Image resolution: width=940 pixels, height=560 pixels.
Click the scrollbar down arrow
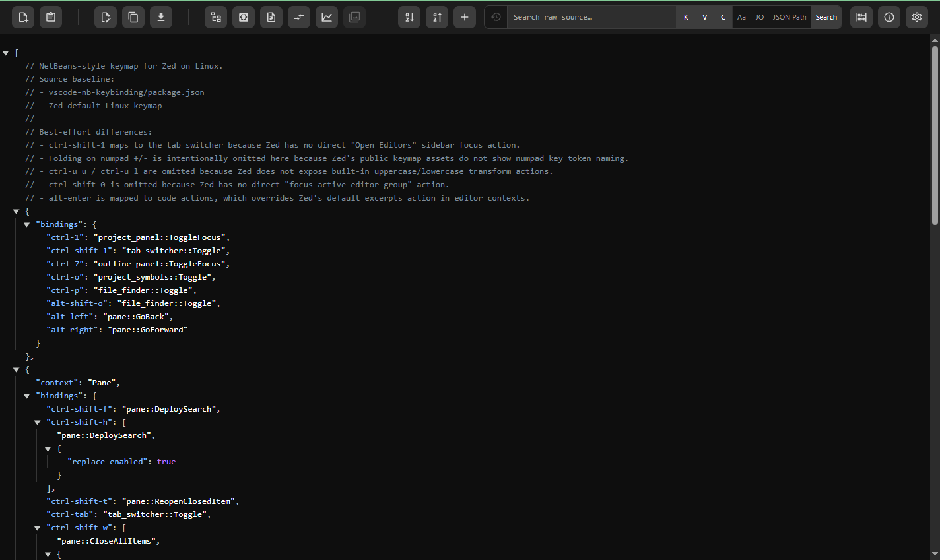click(935, 554)
